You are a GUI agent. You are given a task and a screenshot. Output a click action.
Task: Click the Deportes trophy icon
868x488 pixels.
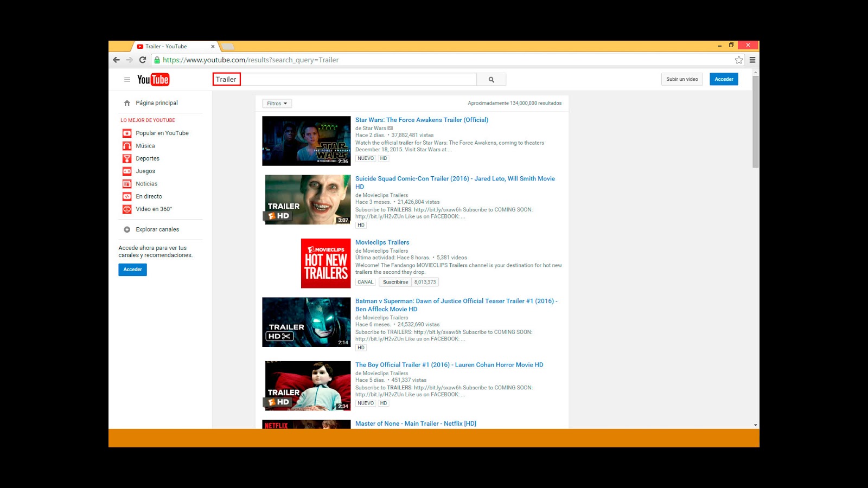pos(127,159)
